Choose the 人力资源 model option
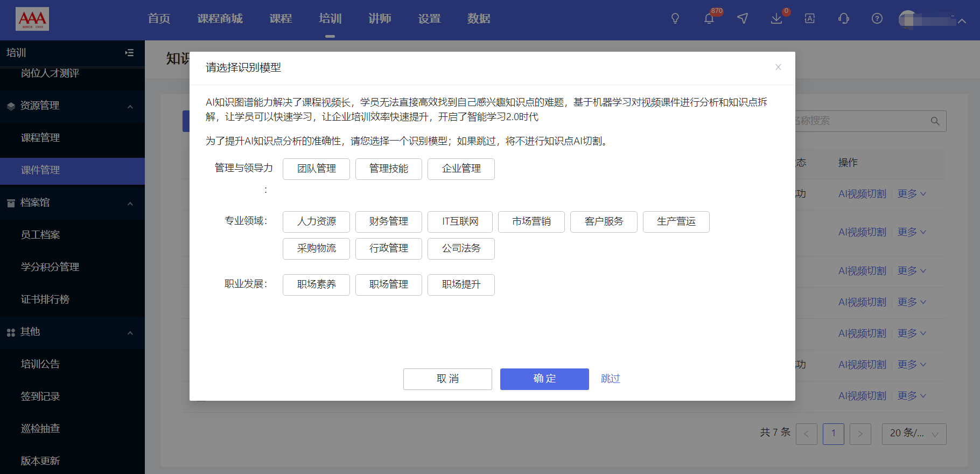The width and height of the screenshot is (980, 474). tap(316, 221)
